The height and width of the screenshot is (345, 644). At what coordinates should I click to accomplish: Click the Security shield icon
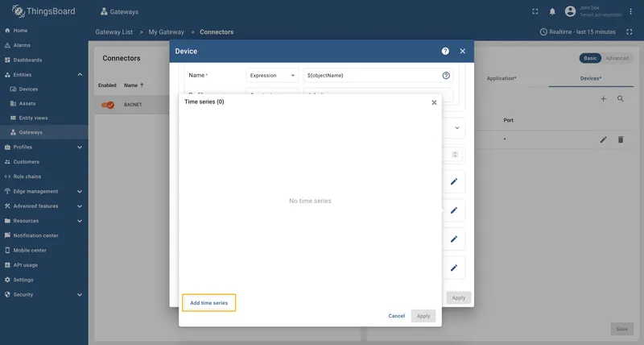[x=7, y=294]
